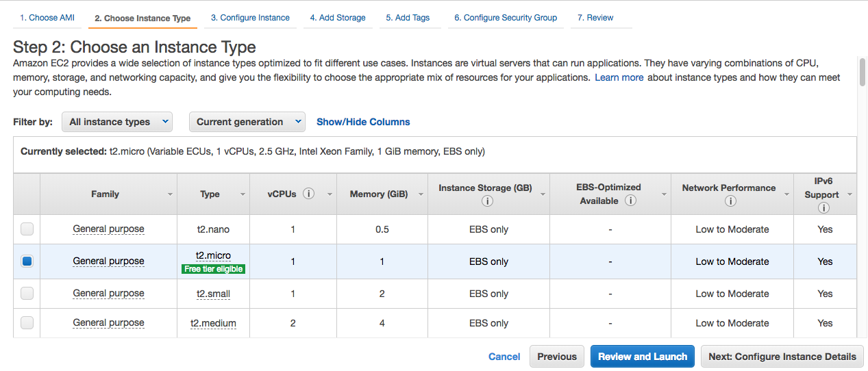Click the 0.5 memory value for t2.nano
The width and height of the screenshot is (868, 371).
click(382, 229)
